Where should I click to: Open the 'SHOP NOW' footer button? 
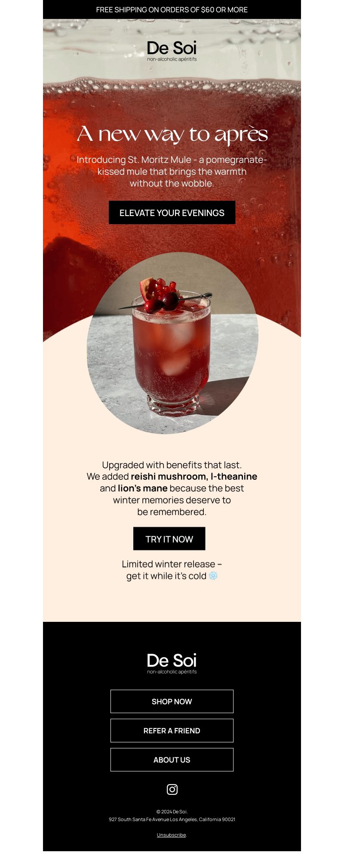(172, 701)
